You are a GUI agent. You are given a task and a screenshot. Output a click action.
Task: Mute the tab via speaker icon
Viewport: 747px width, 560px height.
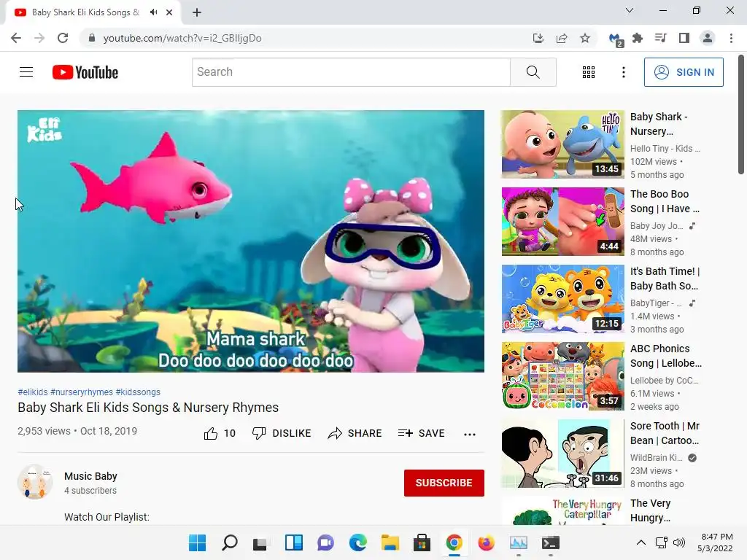pos(153,12)
